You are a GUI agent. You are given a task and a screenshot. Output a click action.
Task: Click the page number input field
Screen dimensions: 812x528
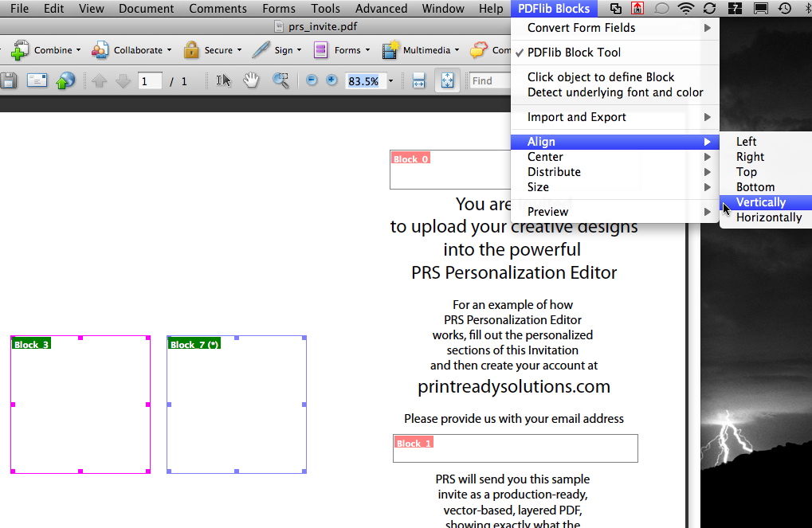[150, 81]
